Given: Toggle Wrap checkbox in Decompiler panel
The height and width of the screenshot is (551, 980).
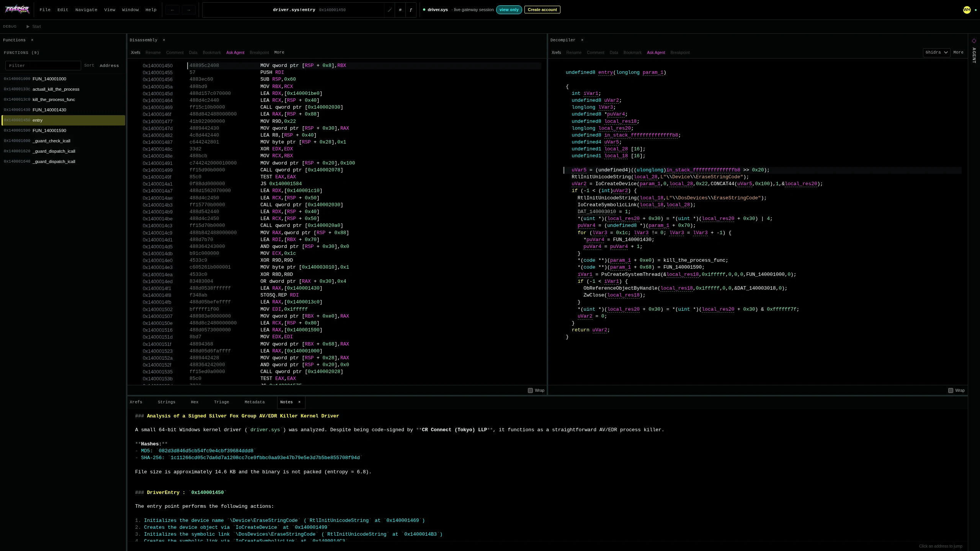Looking at the screenshot, I should 951,390.
